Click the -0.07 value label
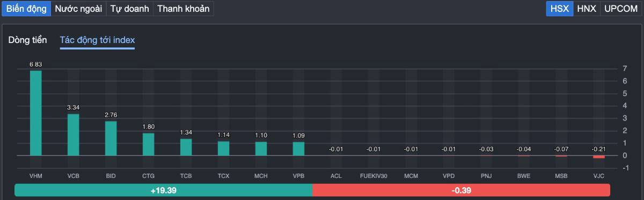 tap(561, 149)
